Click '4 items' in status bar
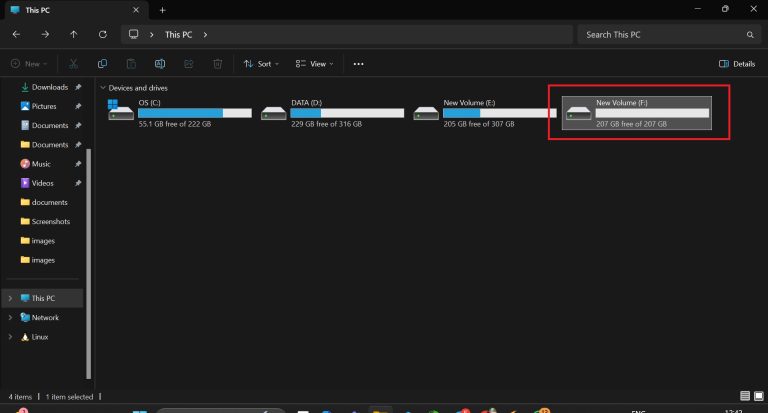The height and width of the screenshot is (413, 768). coord(20,397)
